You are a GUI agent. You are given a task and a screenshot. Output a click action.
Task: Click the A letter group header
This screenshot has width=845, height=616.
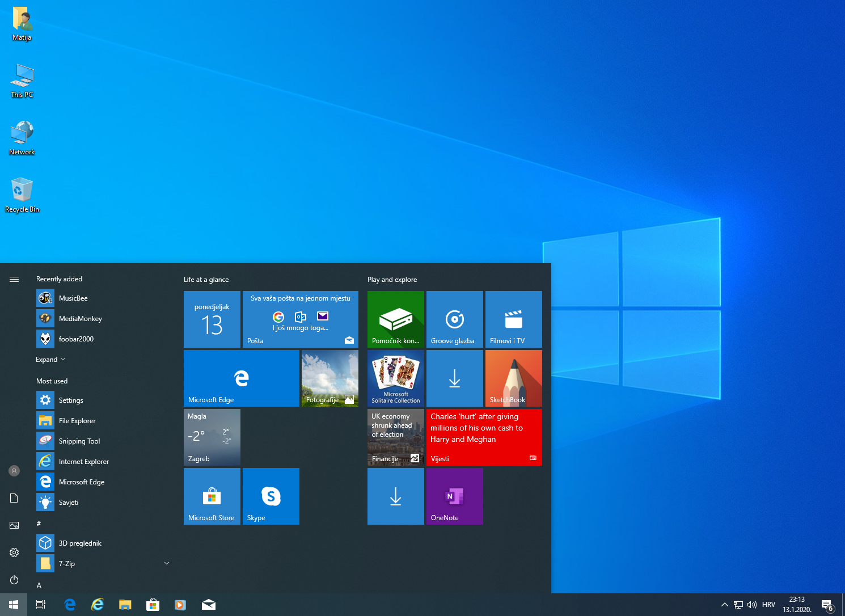pyautogui.click(x=39, y=585)
